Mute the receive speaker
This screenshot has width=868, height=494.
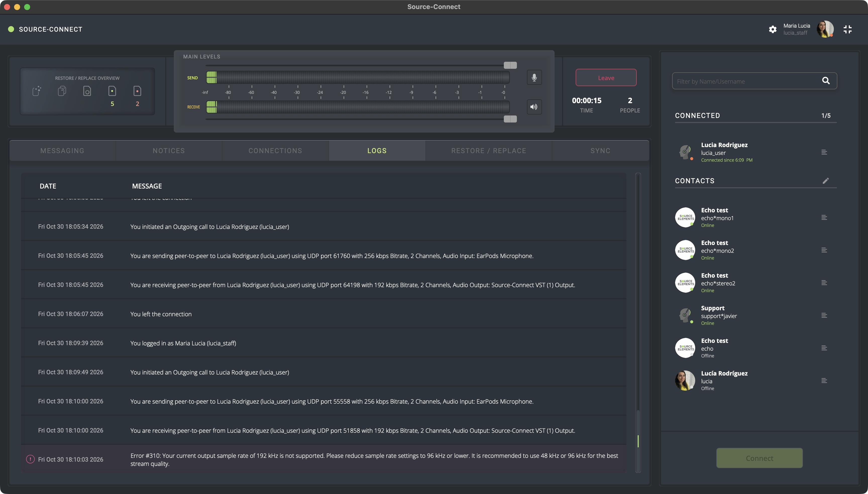pyautogui.click(x=534, y=107)
